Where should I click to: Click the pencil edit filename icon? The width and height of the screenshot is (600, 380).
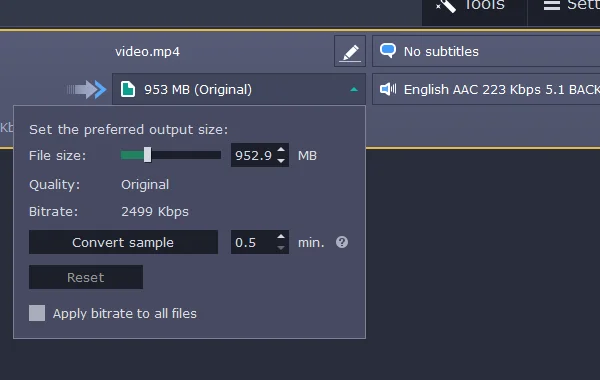(350, 51)
